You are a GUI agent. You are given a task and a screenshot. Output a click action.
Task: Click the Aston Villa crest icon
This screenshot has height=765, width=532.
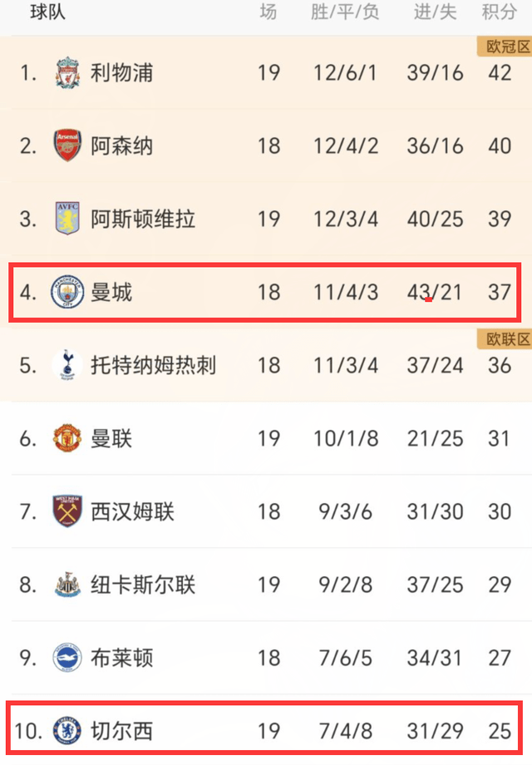point(66,219)
